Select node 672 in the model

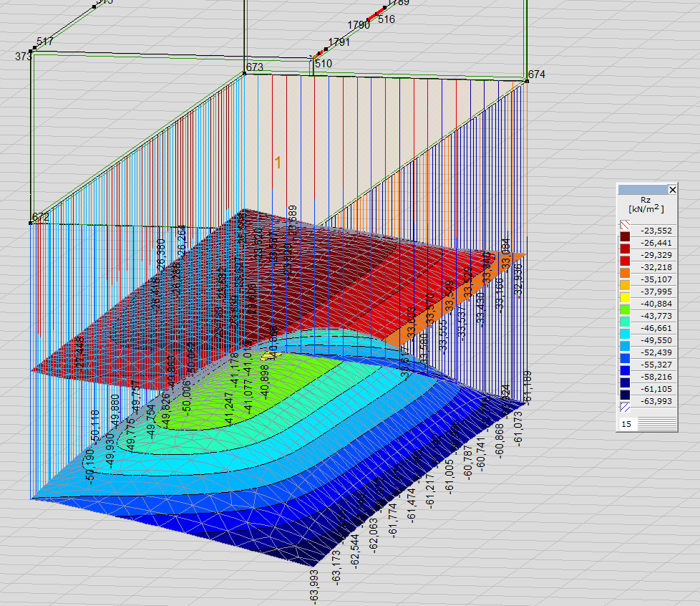31,223
